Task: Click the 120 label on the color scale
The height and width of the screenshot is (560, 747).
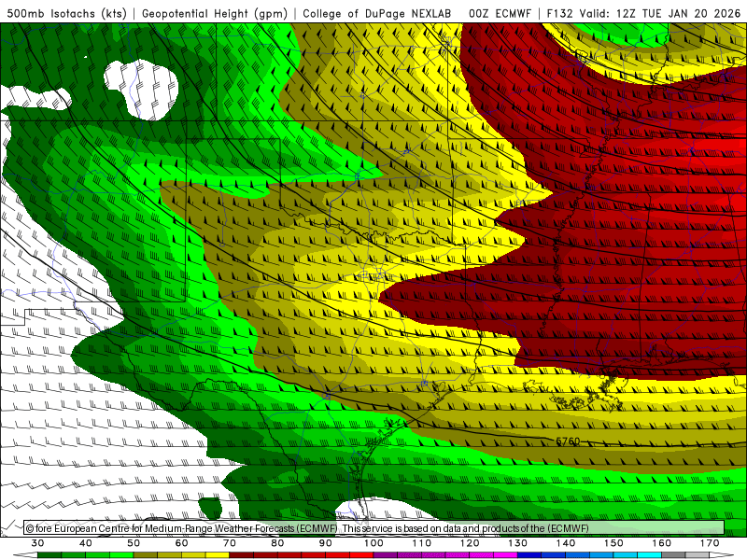Action: 470,543
